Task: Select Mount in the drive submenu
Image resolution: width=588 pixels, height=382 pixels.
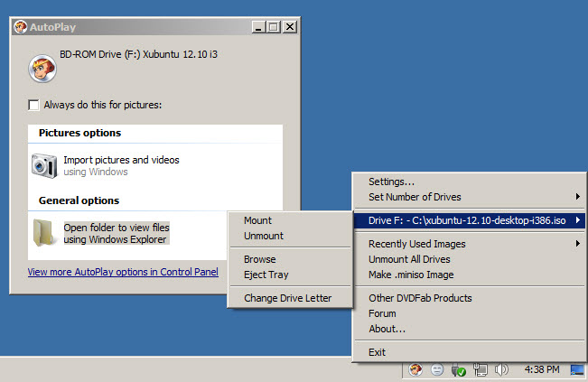Action: coord(290,220)
